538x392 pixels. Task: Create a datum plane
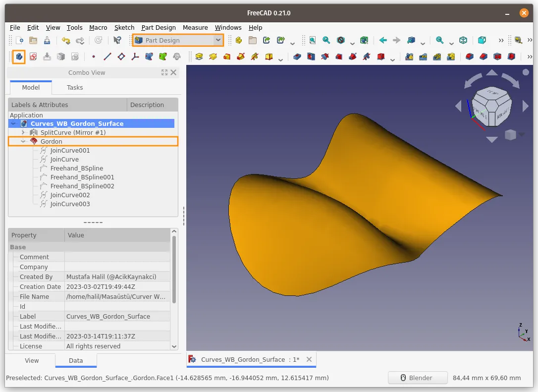click(121, 56)
